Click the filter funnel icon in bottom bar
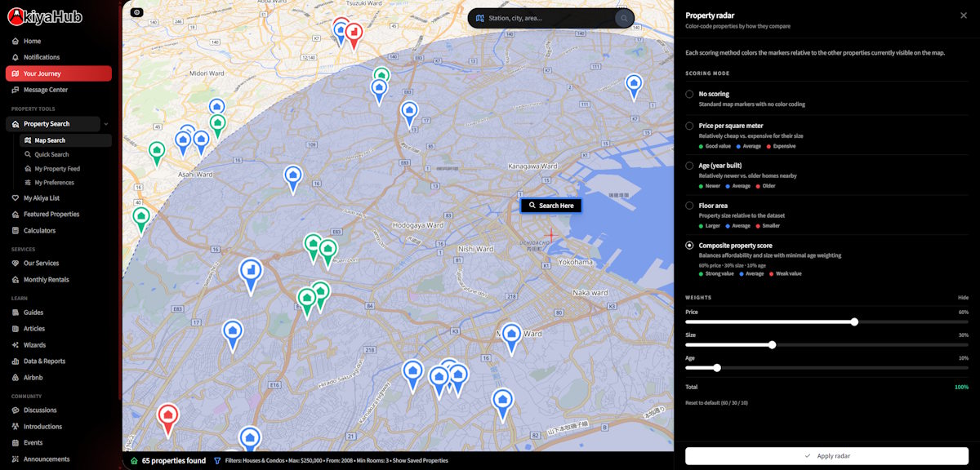The image size is (980, 470). coord(217,461)
